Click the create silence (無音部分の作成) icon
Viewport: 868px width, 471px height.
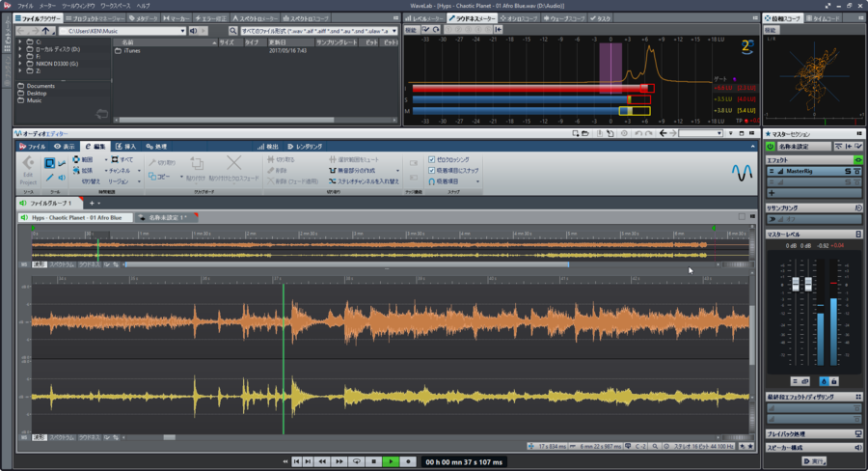(332, 170)
